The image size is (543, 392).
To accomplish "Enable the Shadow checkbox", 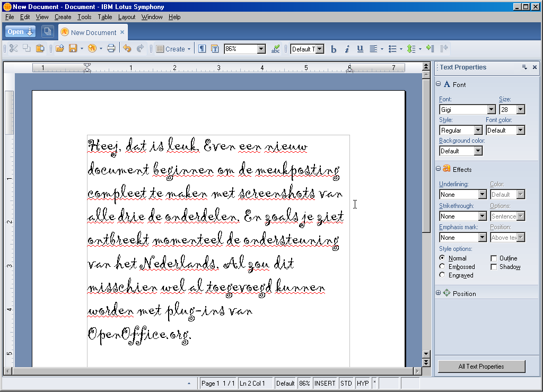I will (x=494, y=267).
